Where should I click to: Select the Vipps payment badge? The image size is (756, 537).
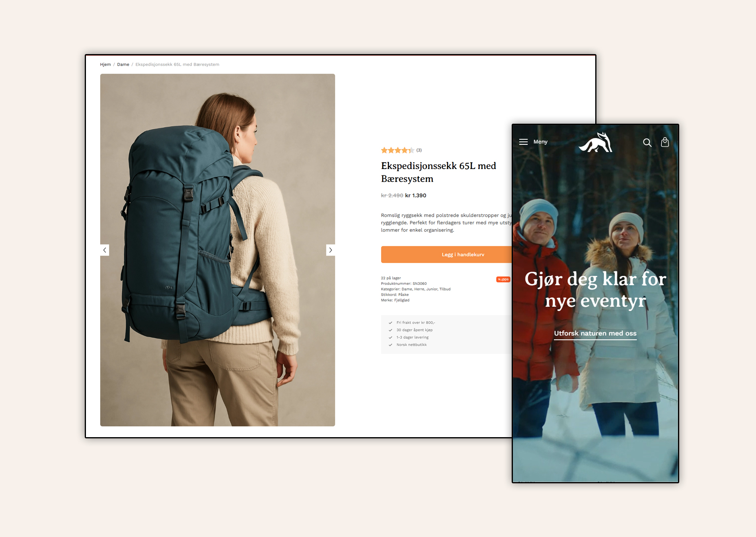pos(503,279)
